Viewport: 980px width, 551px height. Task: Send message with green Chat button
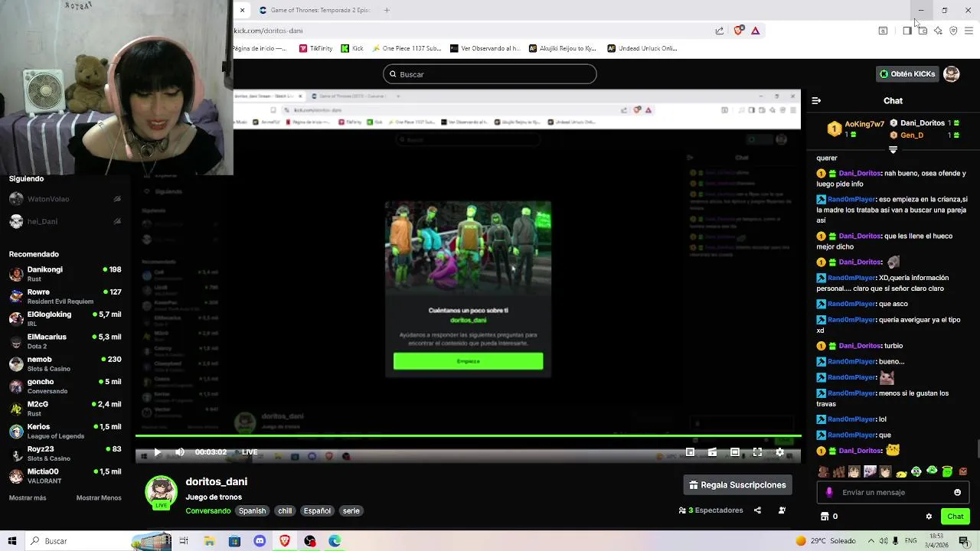point(955,517)
